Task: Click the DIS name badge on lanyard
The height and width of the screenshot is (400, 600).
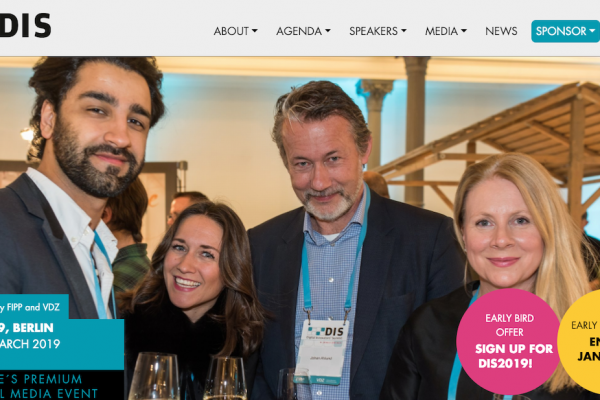Action: [321, 351]
